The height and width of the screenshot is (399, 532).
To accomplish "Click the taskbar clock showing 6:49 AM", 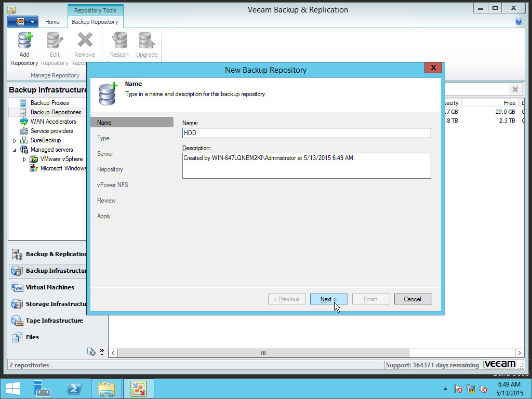I will (509, 389).
